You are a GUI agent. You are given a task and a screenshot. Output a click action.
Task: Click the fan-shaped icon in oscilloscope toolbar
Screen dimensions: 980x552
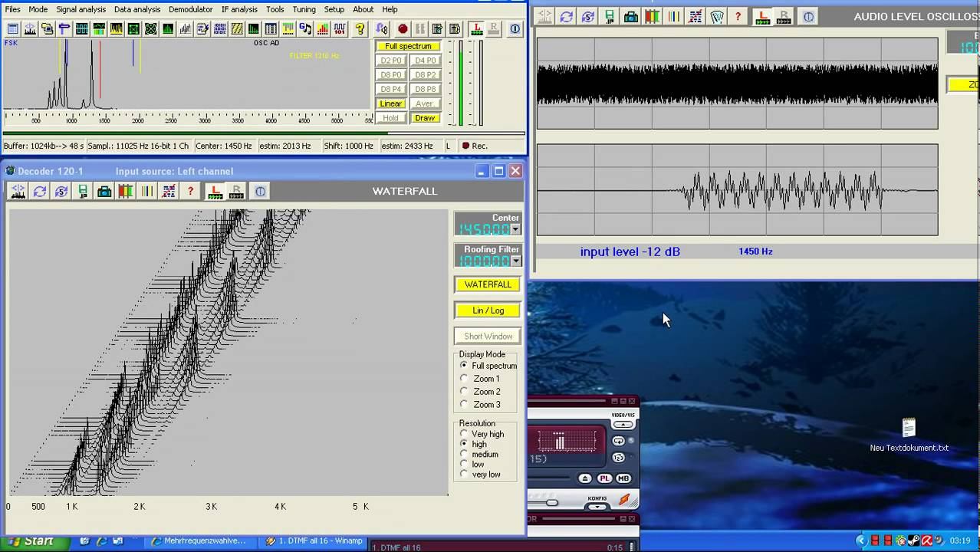tap(717, 17)
